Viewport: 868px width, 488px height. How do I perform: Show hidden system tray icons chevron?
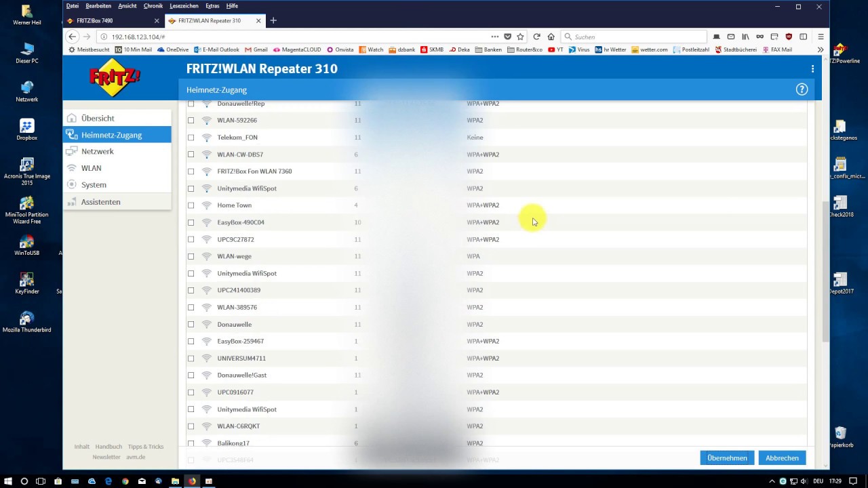click(772, 481)
